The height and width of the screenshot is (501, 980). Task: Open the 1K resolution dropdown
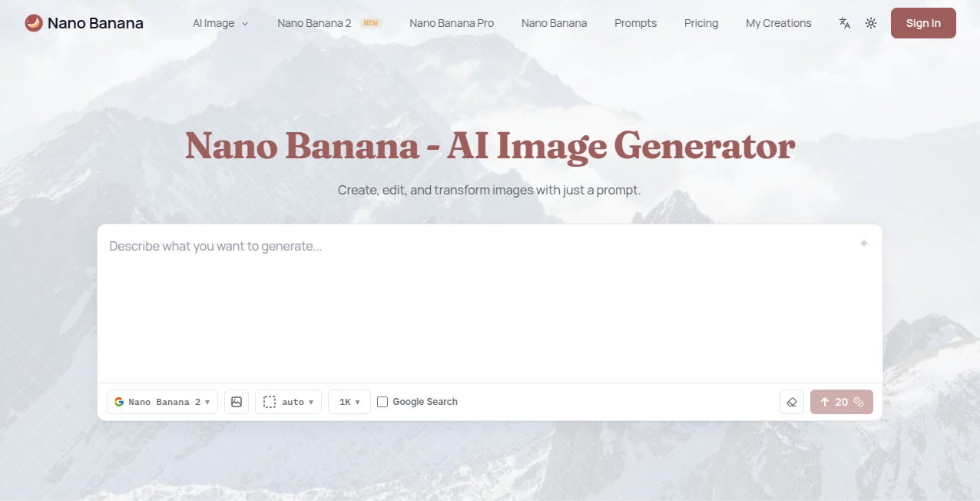tap(349, 401)
